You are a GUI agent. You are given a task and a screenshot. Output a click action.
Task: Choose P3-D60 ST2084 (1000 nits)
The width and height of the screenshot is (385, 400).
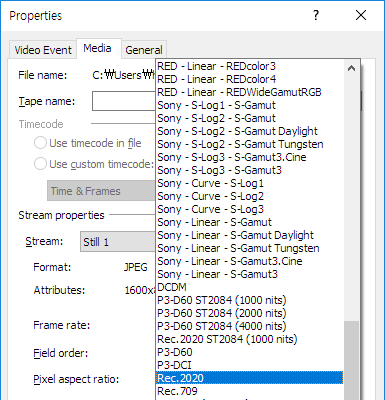tap(249, 300)
